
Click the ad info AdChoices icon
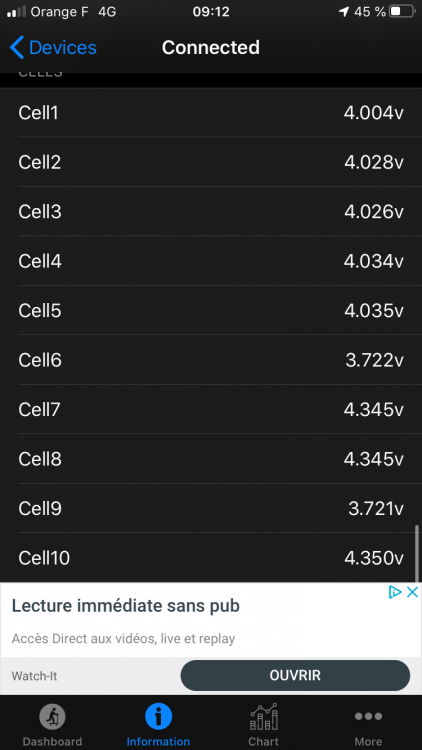pyautogui.click(x=395, y=592)
